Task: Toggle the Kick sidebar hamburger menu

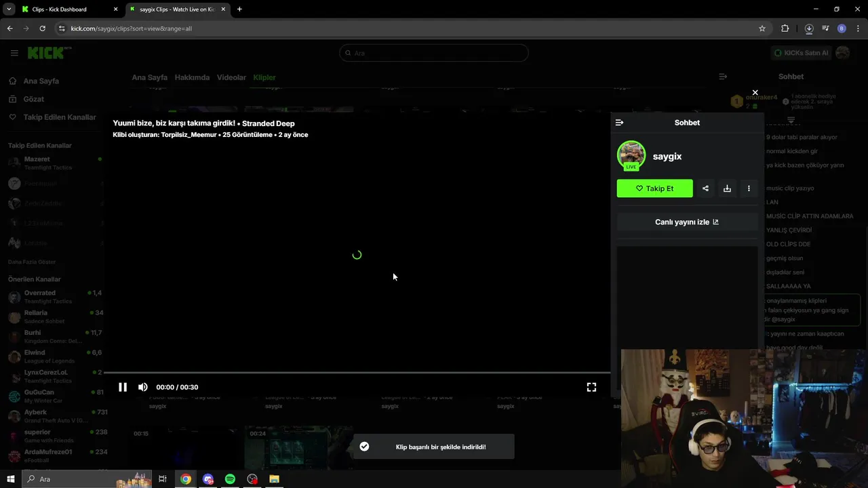Action: (x=14, y=53)
